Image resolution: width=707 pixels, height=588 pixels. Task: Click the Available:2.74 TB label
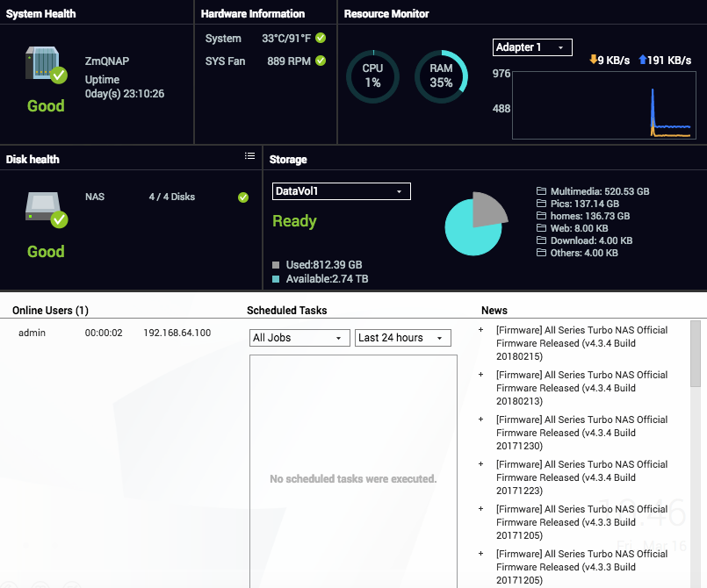pyautogui.click(x=327, y=279)
